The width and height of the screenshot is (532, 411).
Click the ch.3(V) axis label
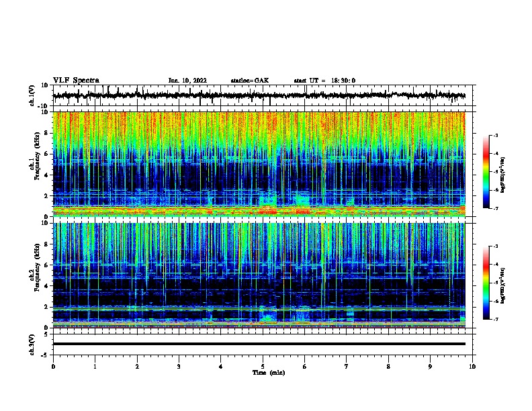tap(32, 345)
